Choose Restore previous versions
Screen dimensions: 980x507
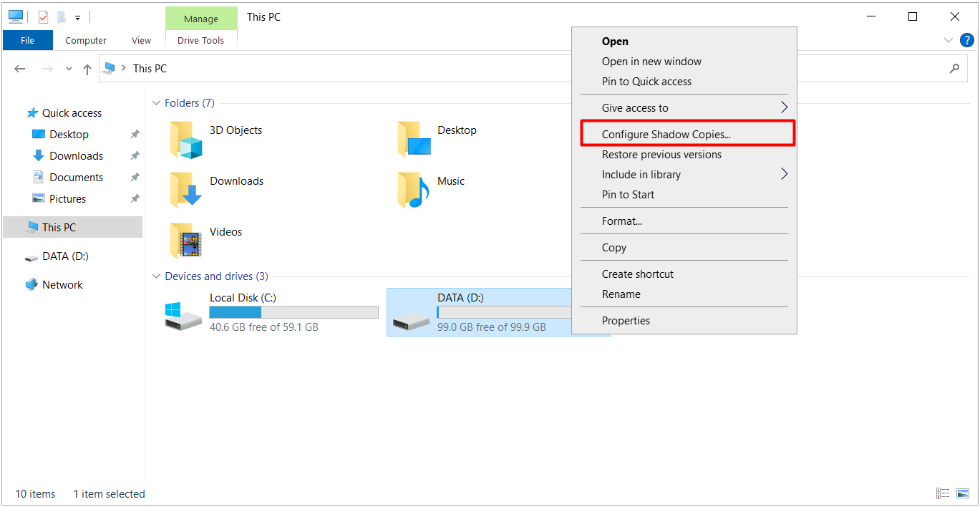tap(684, 155)
